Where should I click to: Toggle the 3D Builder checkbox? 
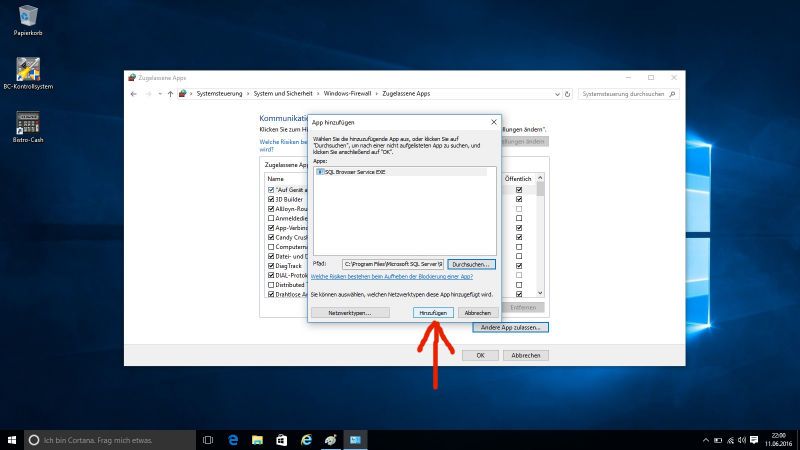click(271, 199)
